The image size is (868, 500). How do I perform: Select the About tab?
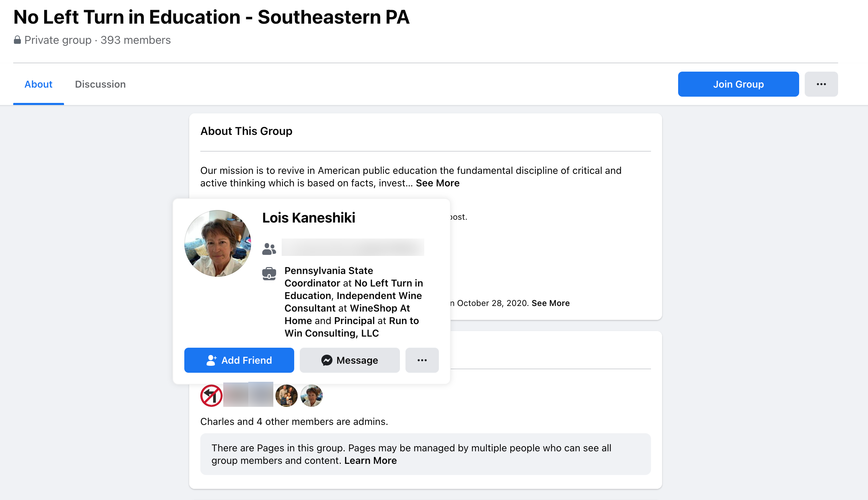(38, 84)
